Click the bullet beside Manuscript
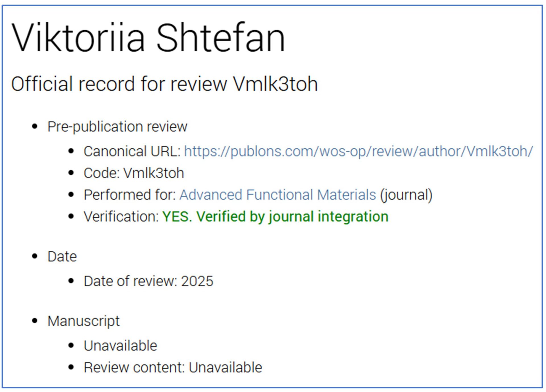The width and height of the screenshot is (546, 392). [35, 321]
